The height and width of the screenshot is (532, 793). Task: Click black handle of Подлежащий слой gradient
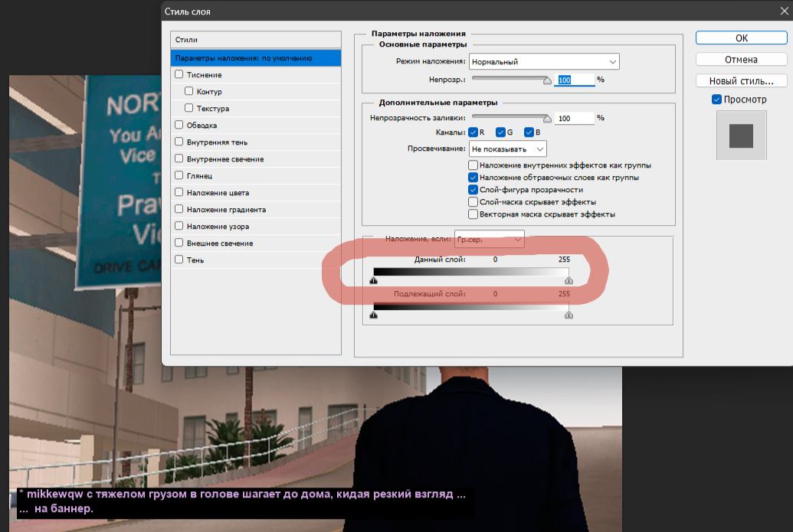click(x=374, y=315)
